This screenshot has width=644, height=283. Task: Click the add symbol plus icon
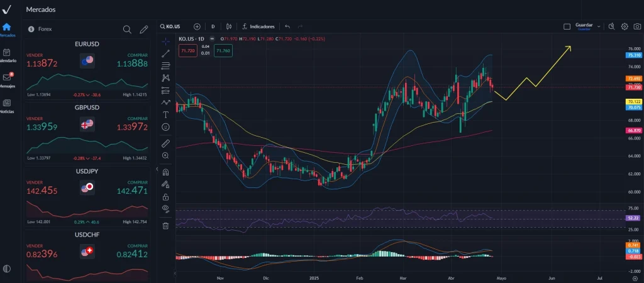click(x=197, y=26)
